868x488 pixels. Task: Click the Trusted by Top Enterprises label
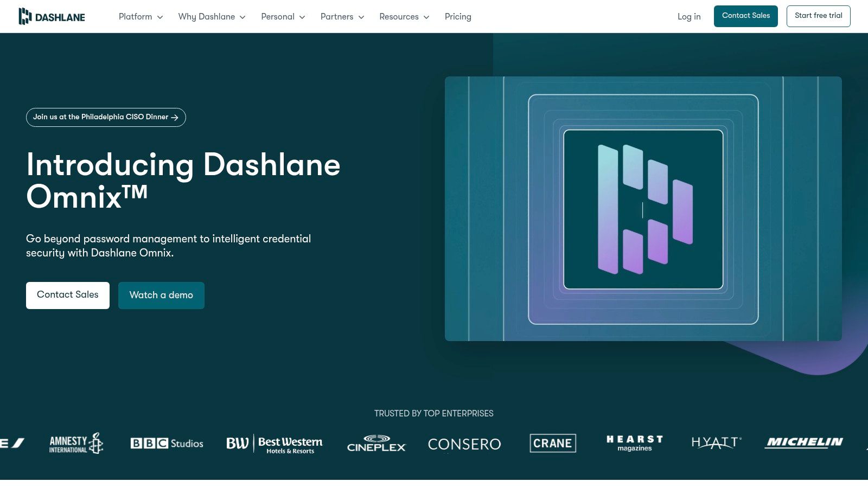434,414
